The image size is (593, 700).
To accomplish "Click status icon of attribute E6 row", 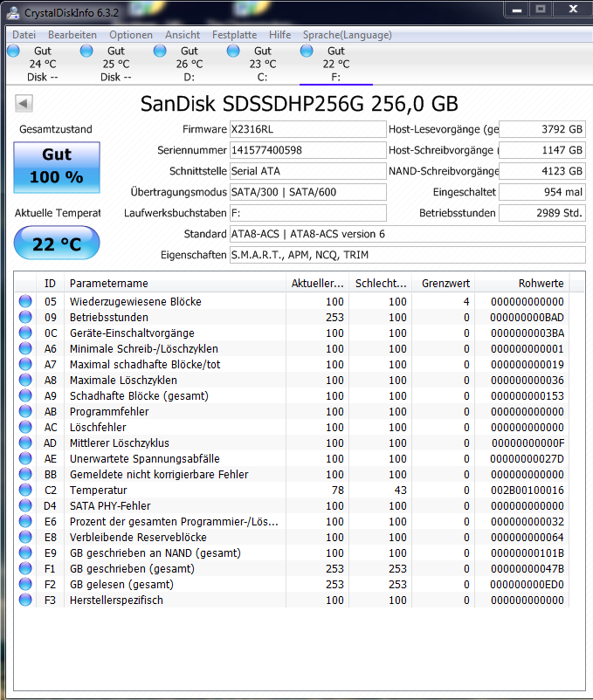I will pyautogui.click(x=25, y=521).
